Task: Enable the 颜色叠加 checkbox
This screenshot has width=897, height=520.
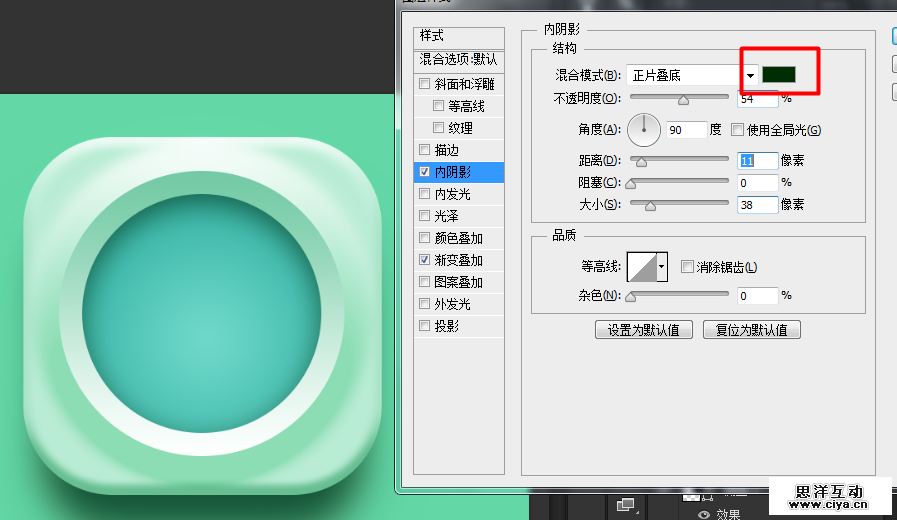Action: [x=424, y=238]
